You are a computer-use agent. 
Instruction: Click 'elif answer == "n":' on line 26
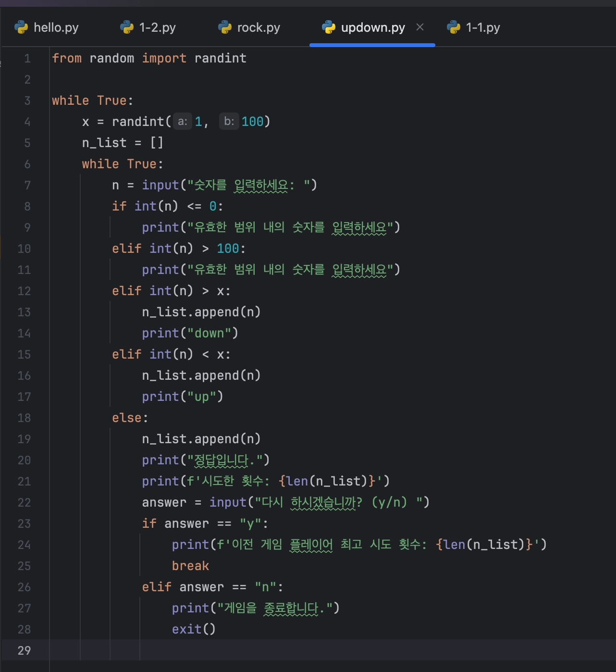[213, 587]
